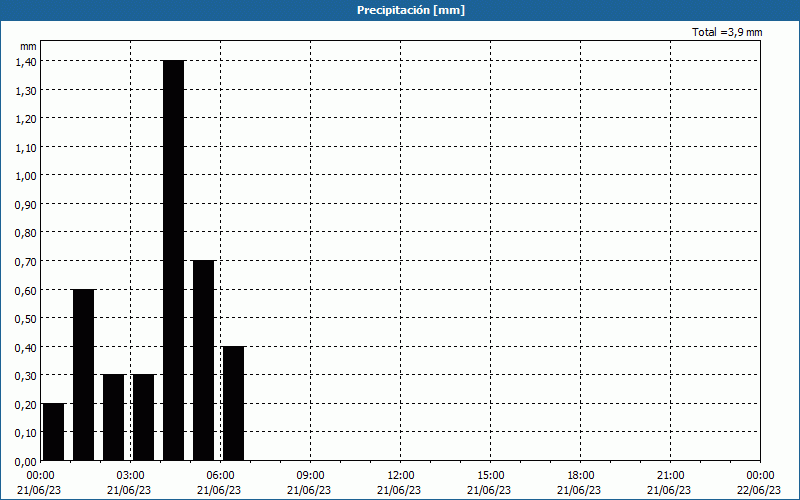Click the 0,50 y-axis value

(x=26, y=319)
